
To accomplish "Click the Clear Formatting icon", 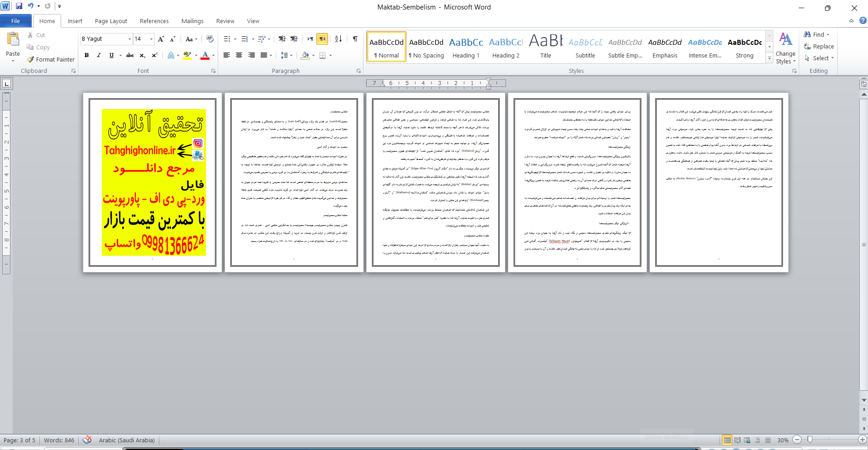I will tap(210, 39).
